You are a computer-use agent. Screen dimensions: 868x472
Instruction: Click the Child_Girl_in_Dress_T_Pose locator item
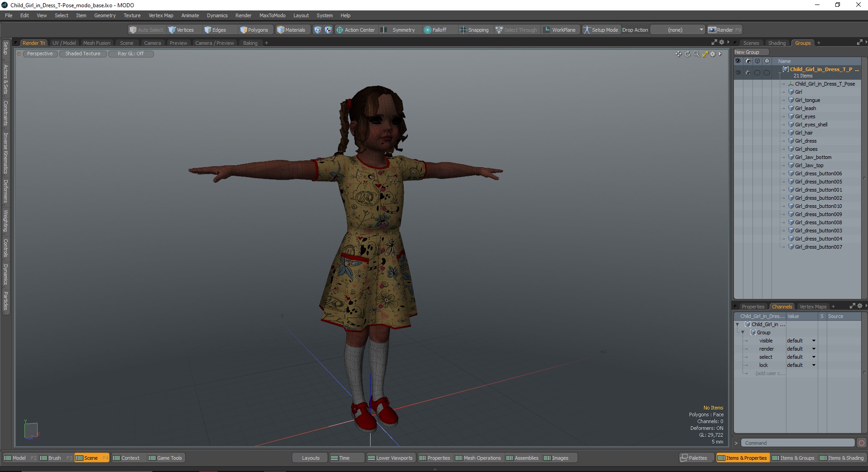click(825, 84)
